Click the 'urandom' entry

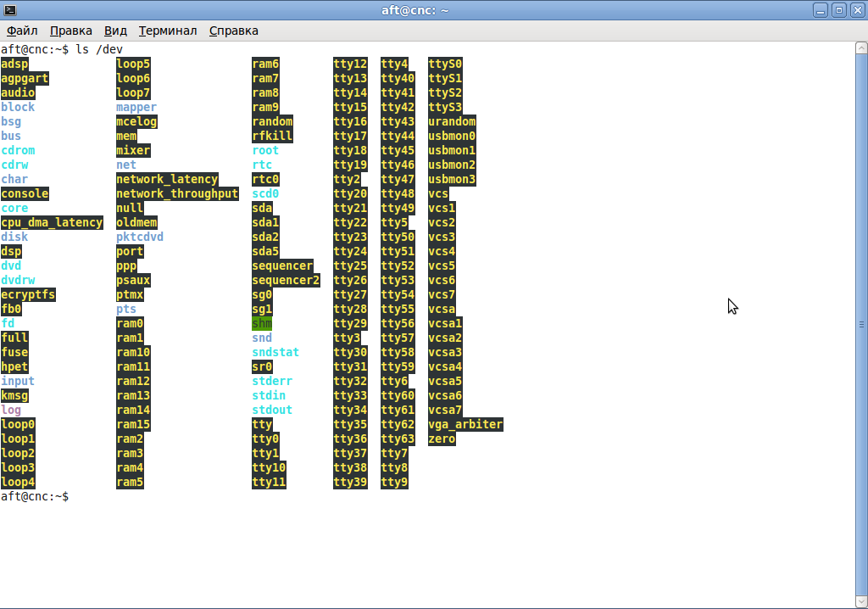pos(453,121)
